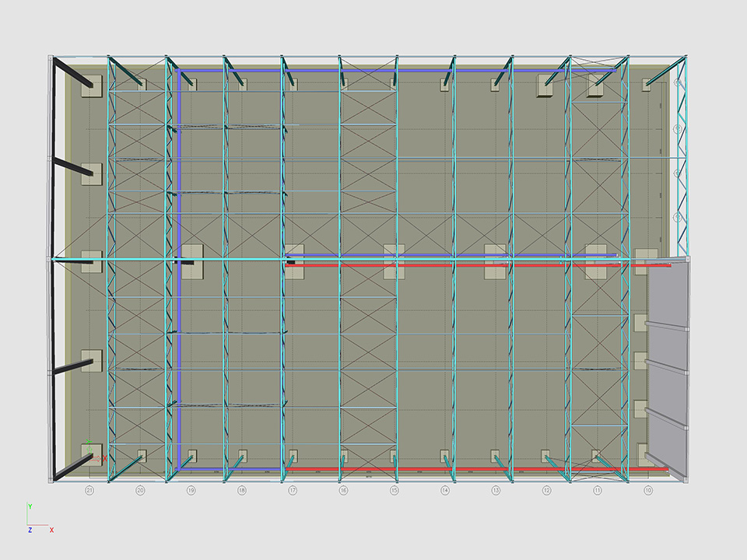Click the green Y axis label
Screen dimensions: 747x560
click(30, 506)
